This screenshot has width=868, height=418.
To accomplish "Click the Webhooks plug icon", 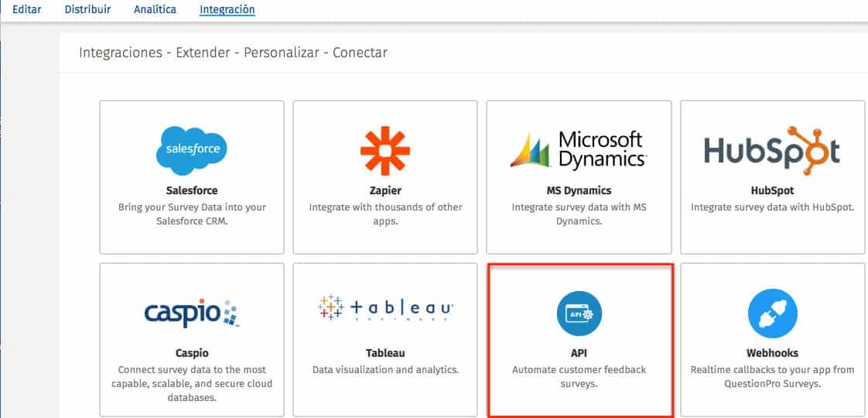I will (772, 313).
